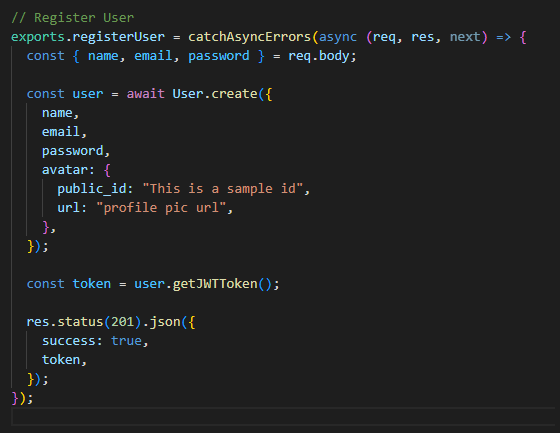Click 'exports' on the registerUser line

tap(38, 37)
